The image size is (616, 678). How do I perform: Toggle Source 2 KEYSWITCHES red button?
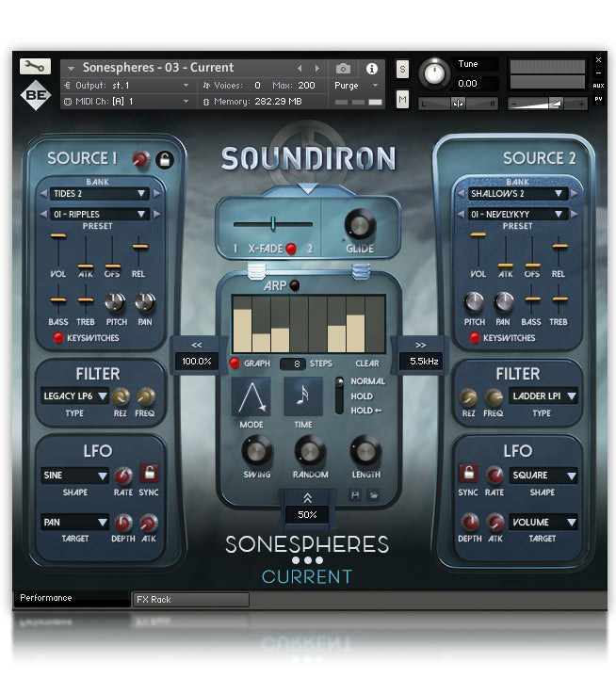475,338
